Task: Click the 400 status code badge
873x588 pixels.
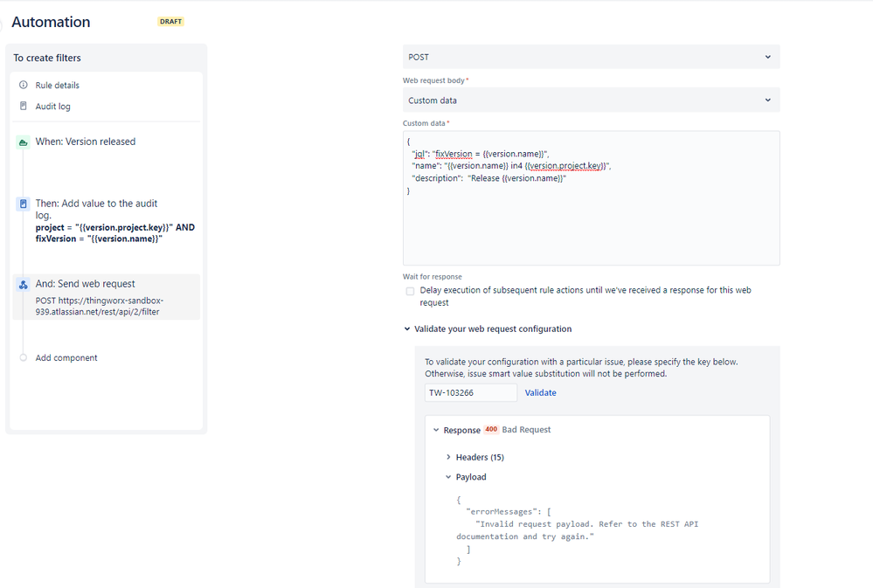Action: (491, 429)
